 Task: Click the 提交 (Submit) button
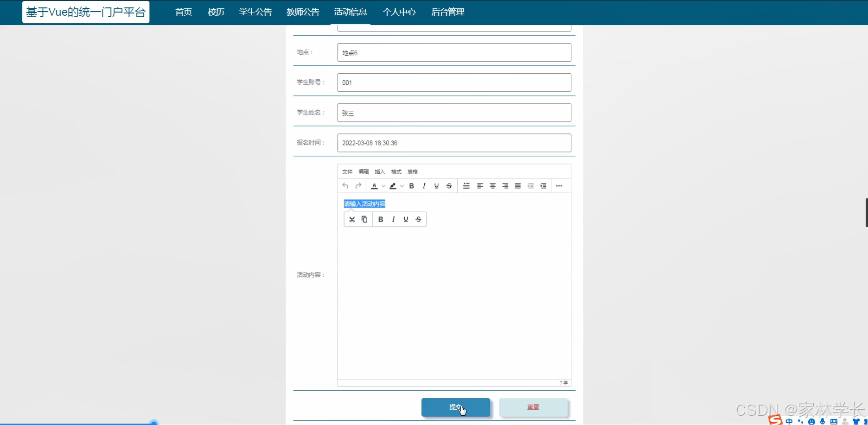(455, 407)
